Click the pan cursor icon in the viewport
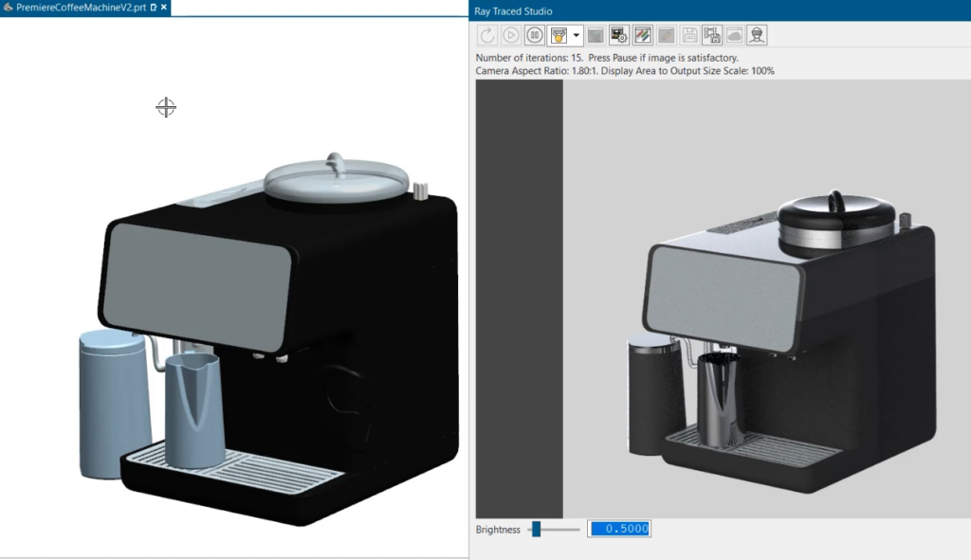971x560 pixels. point(165,107)
